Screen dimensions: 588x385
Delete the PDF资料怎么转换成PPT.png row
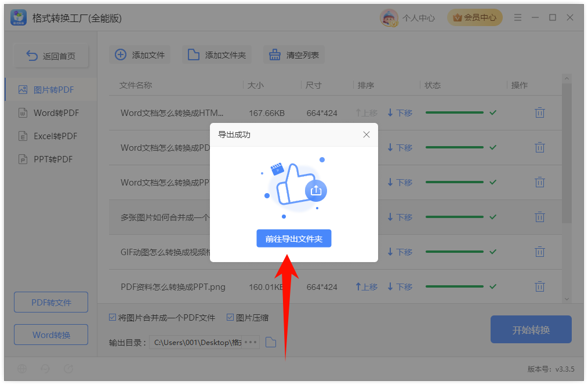tap(540, 286)
